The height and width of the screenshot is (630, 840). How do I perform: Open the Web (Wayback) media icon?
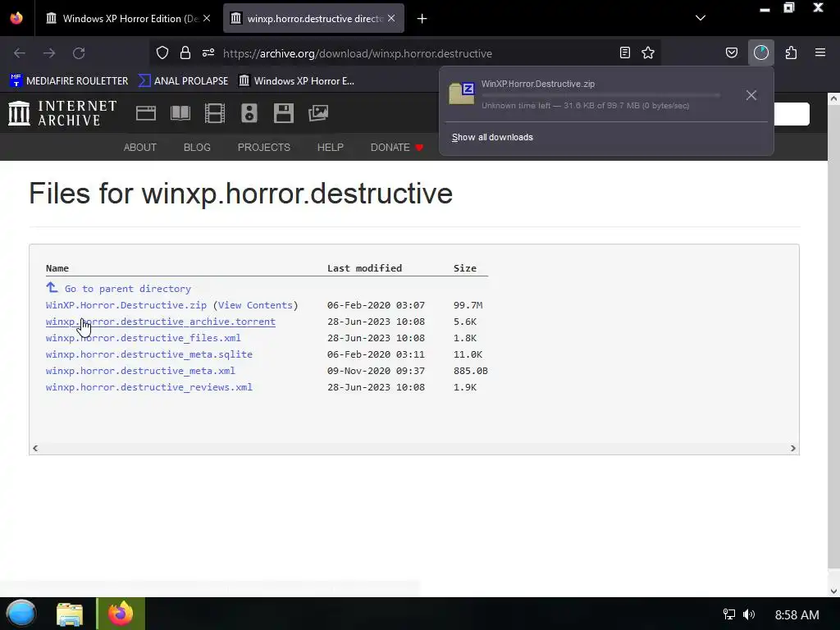(146, 113)
